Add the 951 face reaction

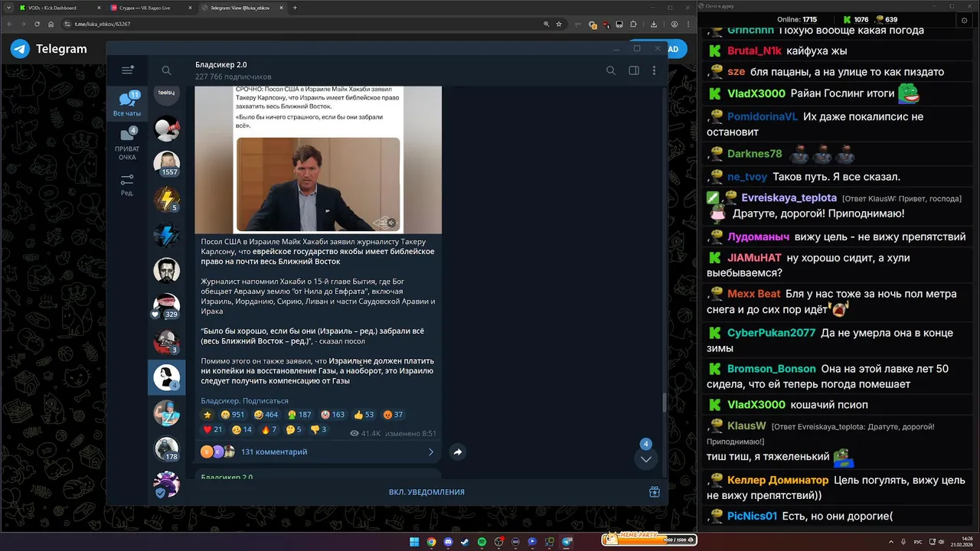[232, 415]
